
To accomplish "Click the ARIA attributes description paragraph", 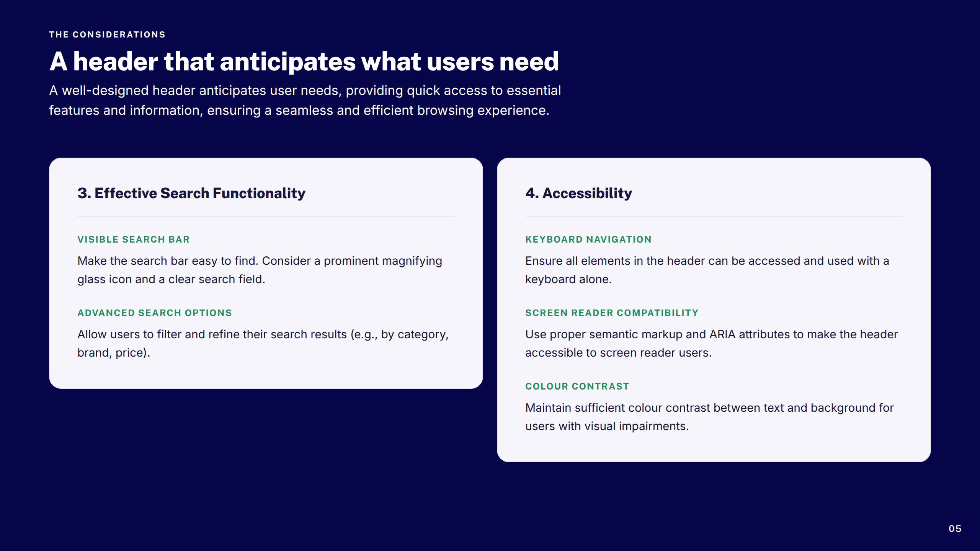I will click(711, 344).
